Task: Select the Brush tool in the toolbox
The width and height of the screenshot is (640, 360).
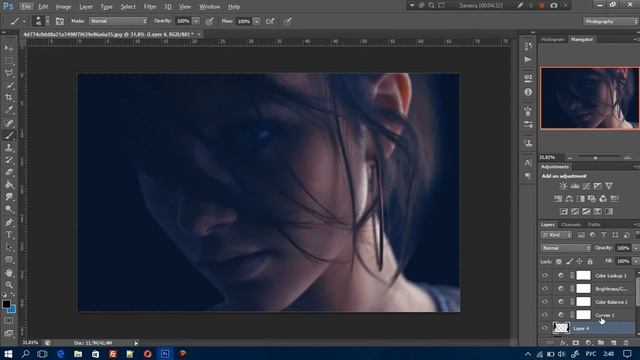Action: pos(9,136)
